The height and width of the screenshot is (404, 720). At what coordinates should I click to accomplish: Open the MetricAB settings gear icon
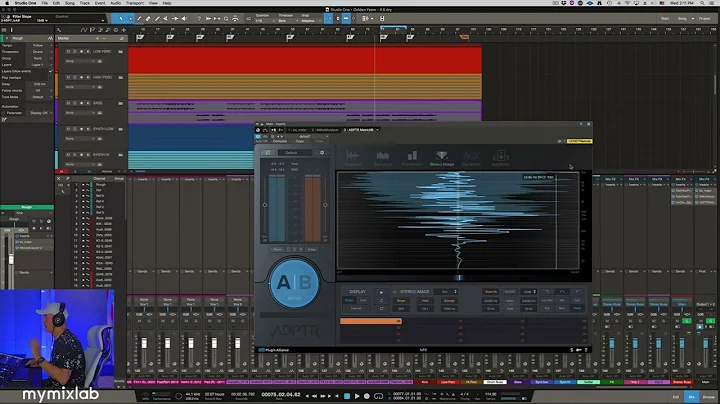[x=322, y=152]
